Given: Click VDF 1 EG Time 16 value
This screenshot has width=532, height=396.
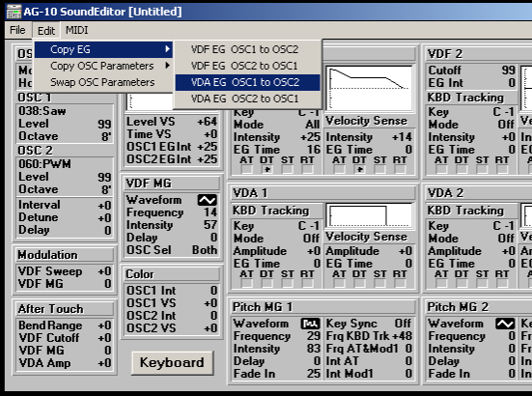Looking at the screenshot, I should [x=314, y=150].
